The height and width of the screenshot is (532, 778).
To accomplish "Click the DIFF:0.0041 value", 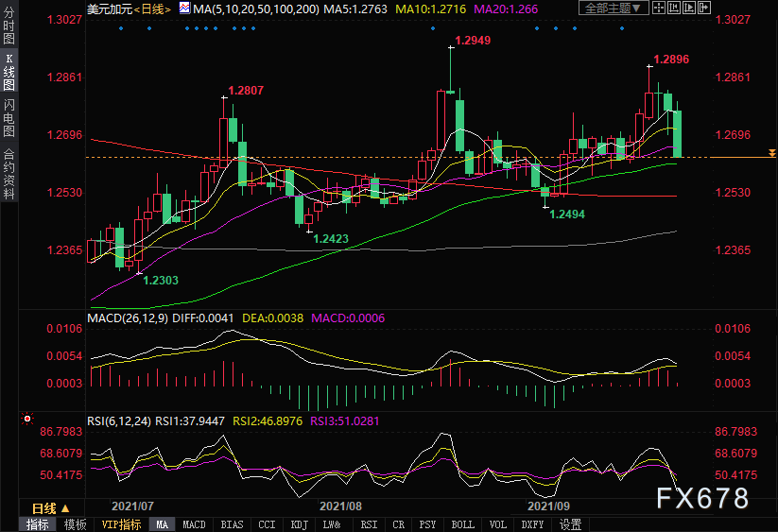I will 202,318.
